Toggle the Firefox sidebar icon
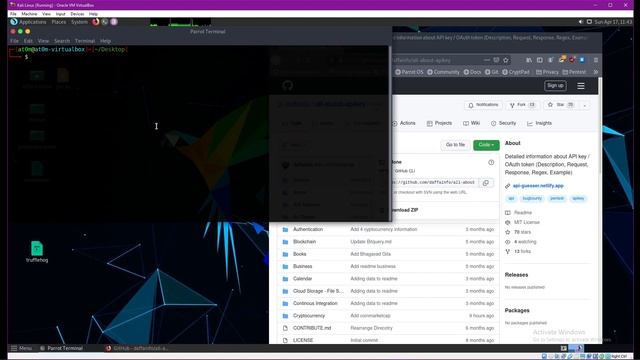The width and height of the screenshot is (640, 360). (x=540, y=60)
